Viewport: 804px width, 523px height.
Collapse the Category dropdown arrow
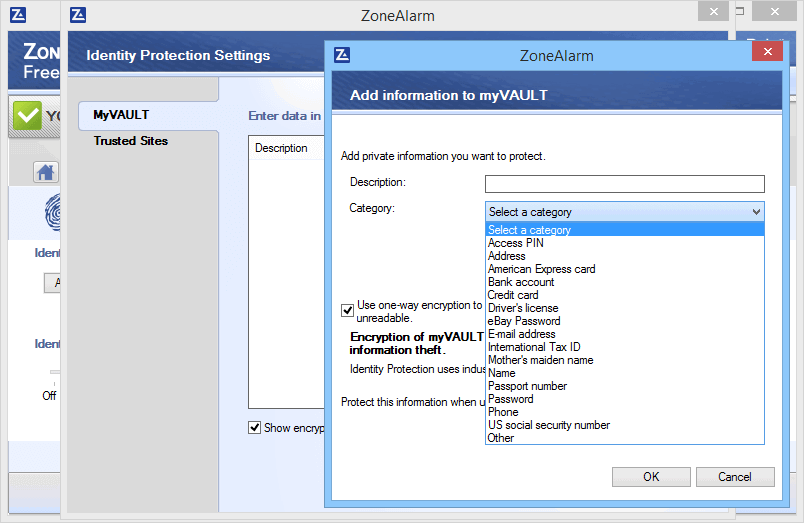[x=756, y=212]
